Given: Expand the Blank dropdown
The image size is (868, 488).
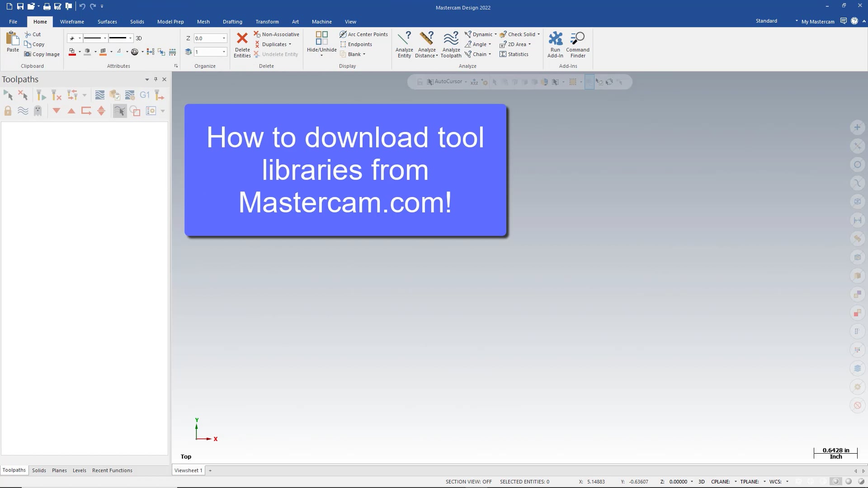Looking at the screenshot, I should 364,54.
